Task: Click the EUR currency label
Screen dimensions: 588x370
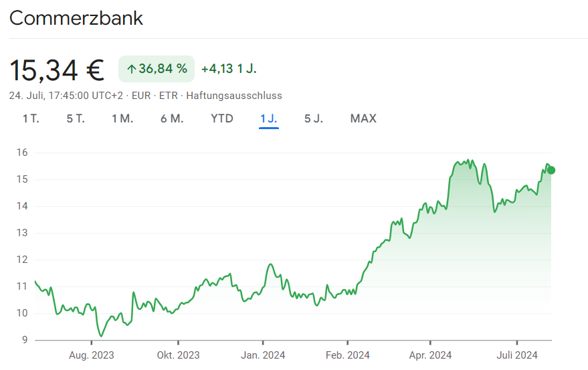Action: [141, 96]
